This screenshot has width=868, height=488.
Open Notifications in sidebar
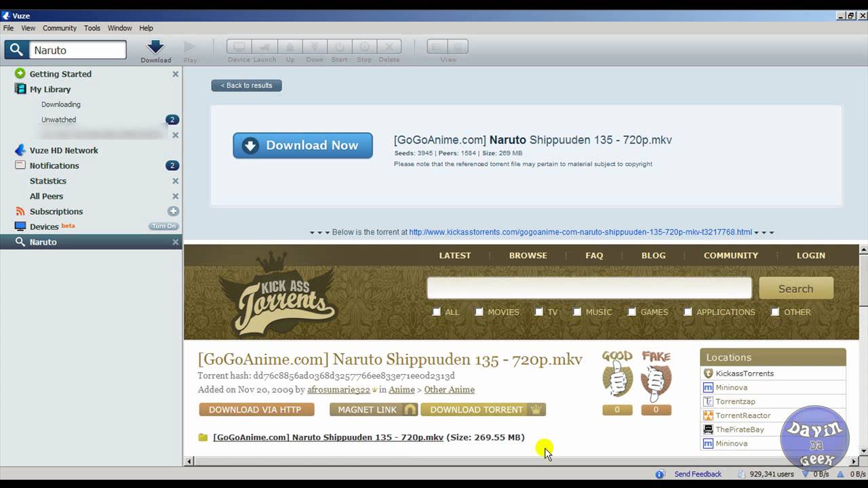click(x=54, y=165)
